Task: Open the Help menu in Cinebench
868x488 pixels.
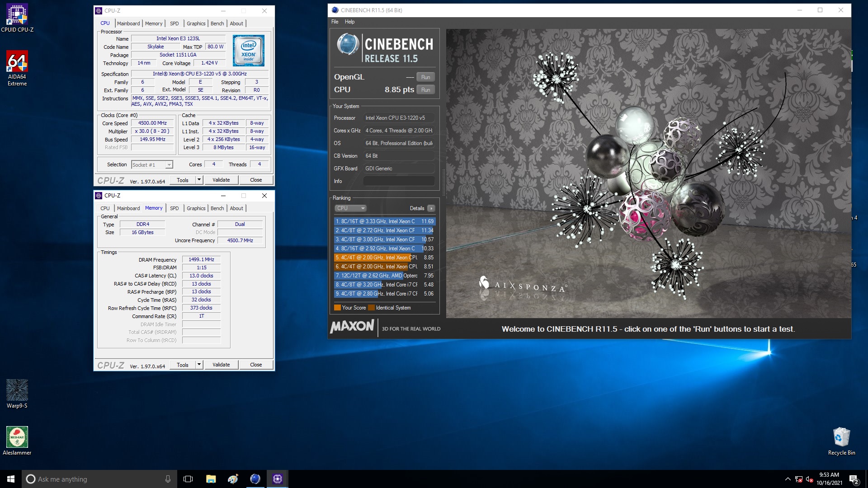Action: coord(349,22)
